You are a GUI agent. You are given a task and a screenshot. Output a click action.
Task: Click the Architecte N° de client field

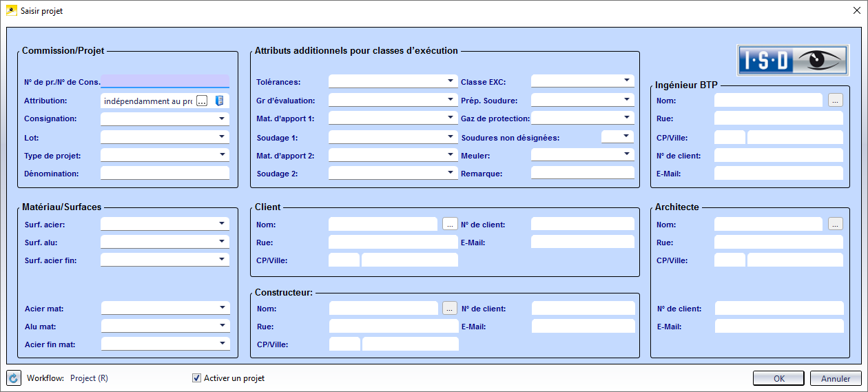[779, 308]
